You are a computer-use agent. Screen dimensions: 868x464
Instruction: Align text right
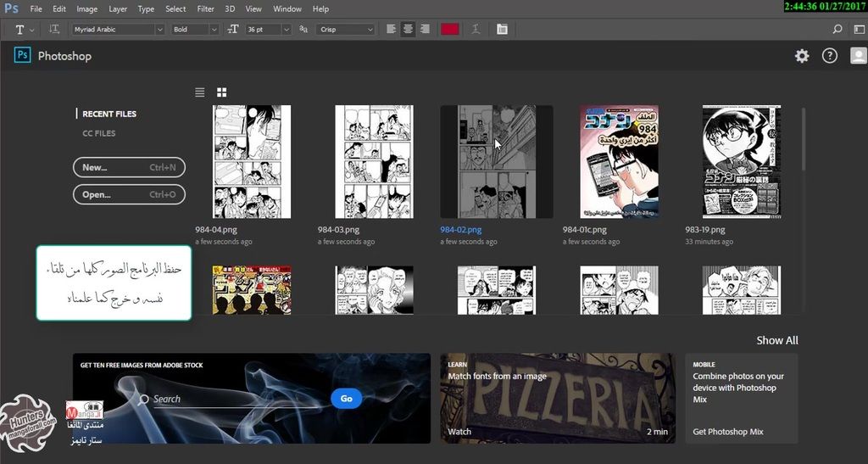pos(425,30)
